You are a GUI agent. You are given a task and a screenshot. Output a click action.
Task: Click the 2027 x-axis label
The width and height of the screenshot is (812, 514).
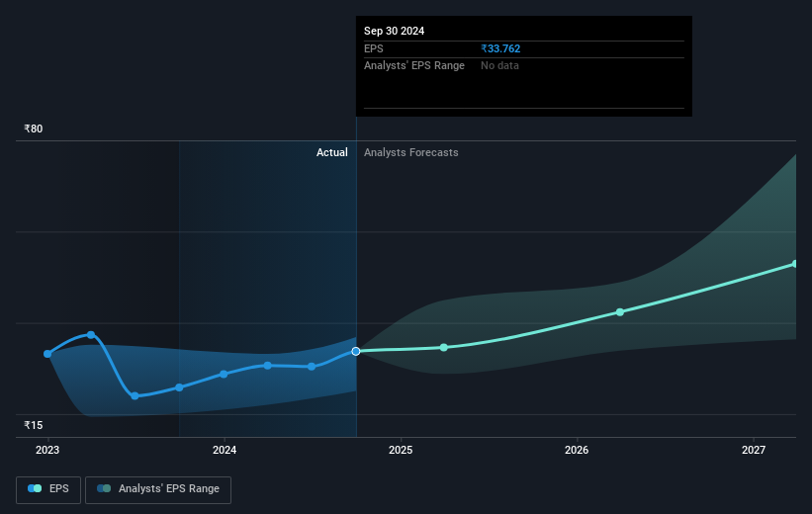pos(754,451)
